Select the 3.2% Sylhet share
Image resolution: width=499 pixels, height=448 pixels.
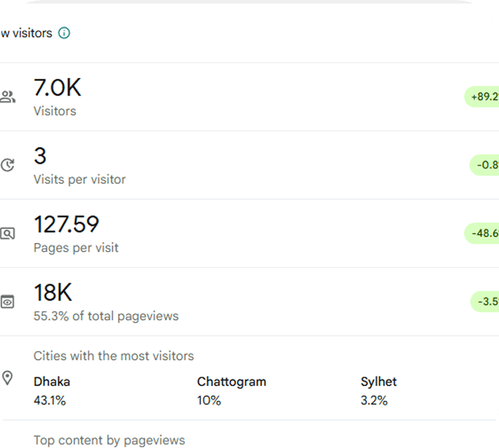[374, 401]
